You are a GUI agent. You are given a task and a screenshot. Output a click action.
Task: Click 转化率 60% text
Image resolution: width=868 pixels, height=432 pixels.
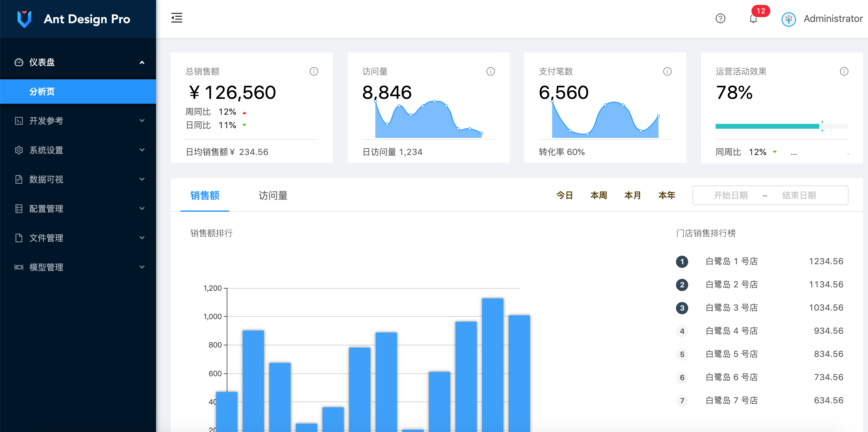tap(562, 152)
